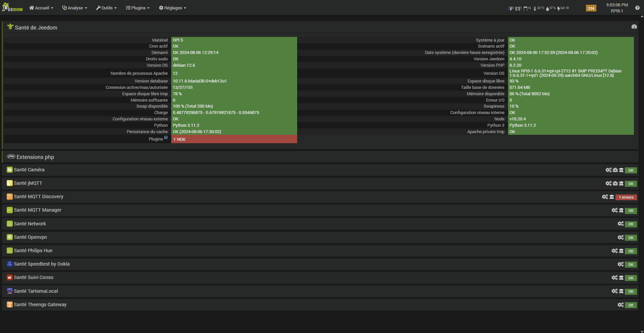Open the Accueil menu
Screen dimensions: 644x333
[x=41, y=8]
